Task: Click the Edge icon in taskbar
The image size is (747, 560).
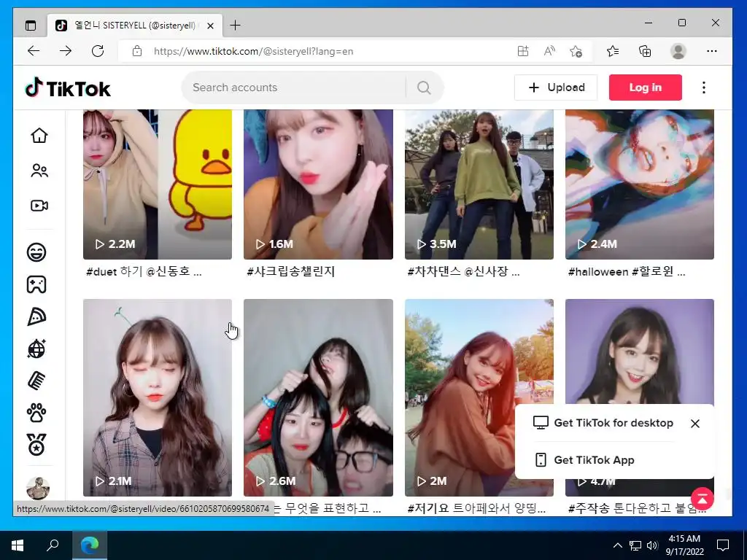Action: point(90,545)
